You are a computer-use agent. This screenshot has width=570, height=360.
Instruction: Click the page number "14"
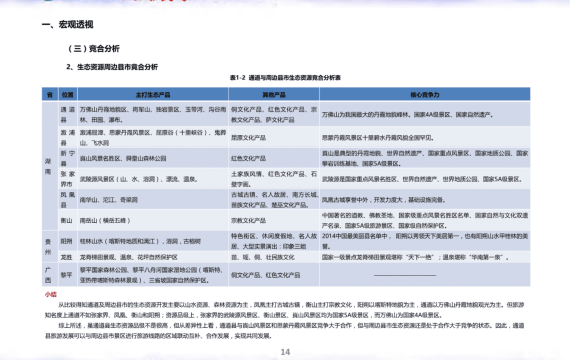click(x=285, y=352)
